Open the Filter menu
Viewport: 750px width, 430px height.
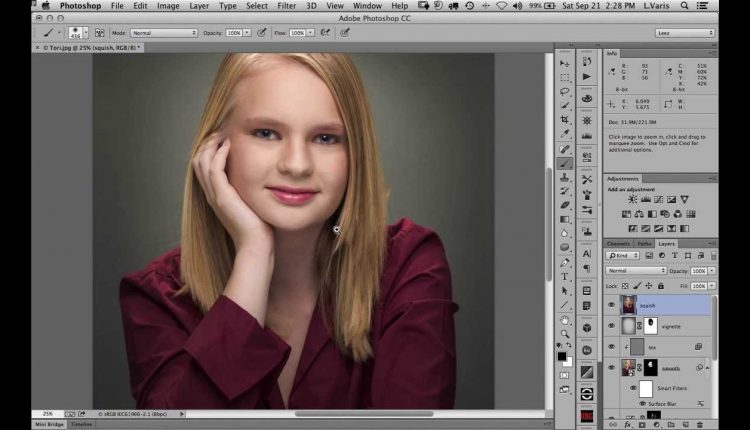[x=287, y=6]
